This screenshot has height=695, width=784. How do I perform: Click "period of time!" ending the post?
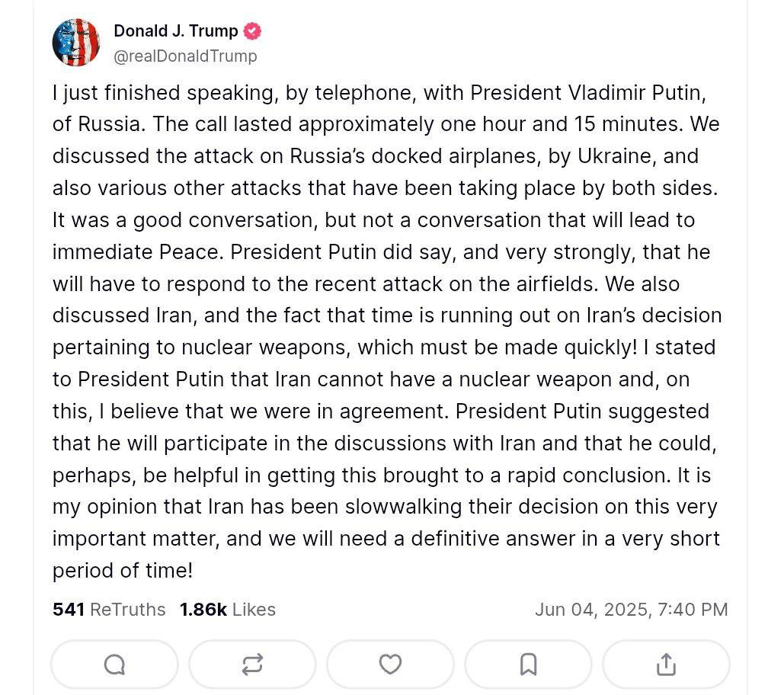[123, 571]
